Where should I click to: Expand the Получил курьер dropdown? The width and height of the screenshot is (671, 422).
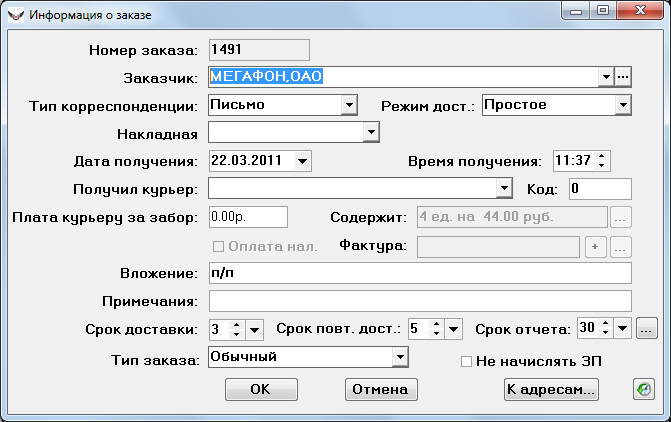(x=504, y=189)
